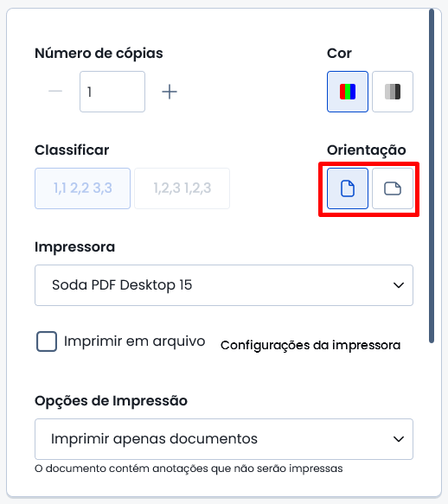Expand the Opções de Impressão dropdown

click(x=224, y=439)
